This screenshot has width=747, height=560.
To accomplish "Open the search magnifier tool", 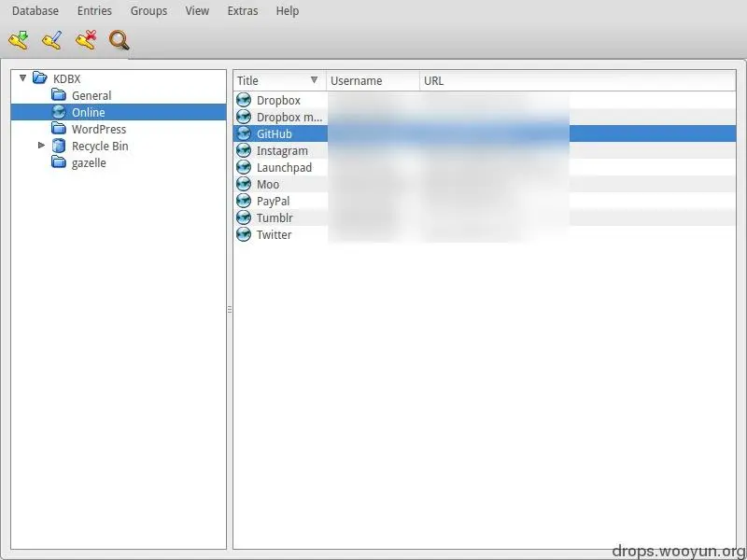I will coord(120,40).
